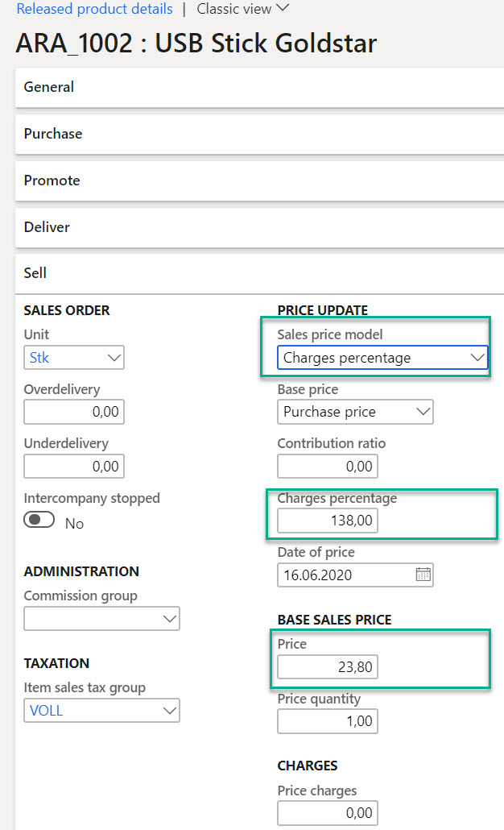
Task: Click the base sales Price field
Action: click(x=328, y=667)
